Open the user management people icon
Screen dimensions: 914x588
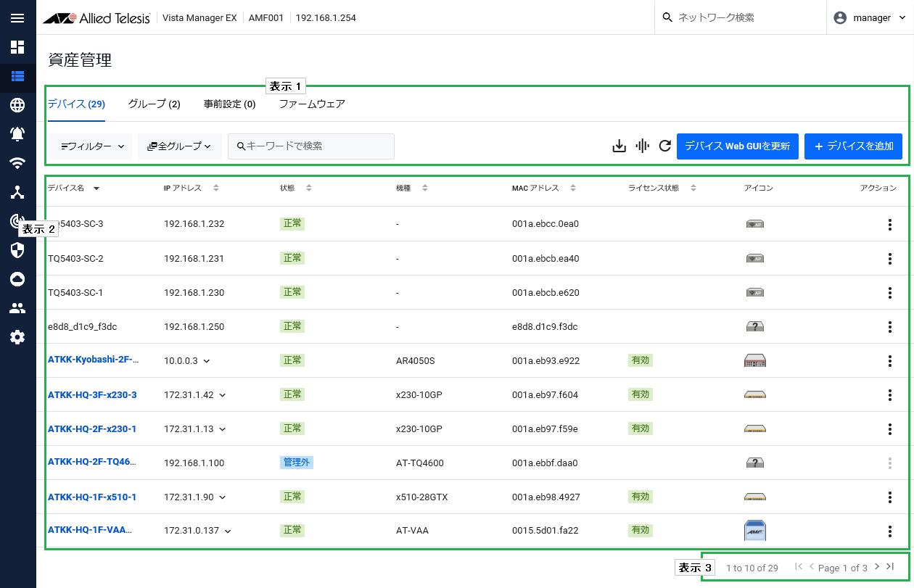(x=17, y=308)
